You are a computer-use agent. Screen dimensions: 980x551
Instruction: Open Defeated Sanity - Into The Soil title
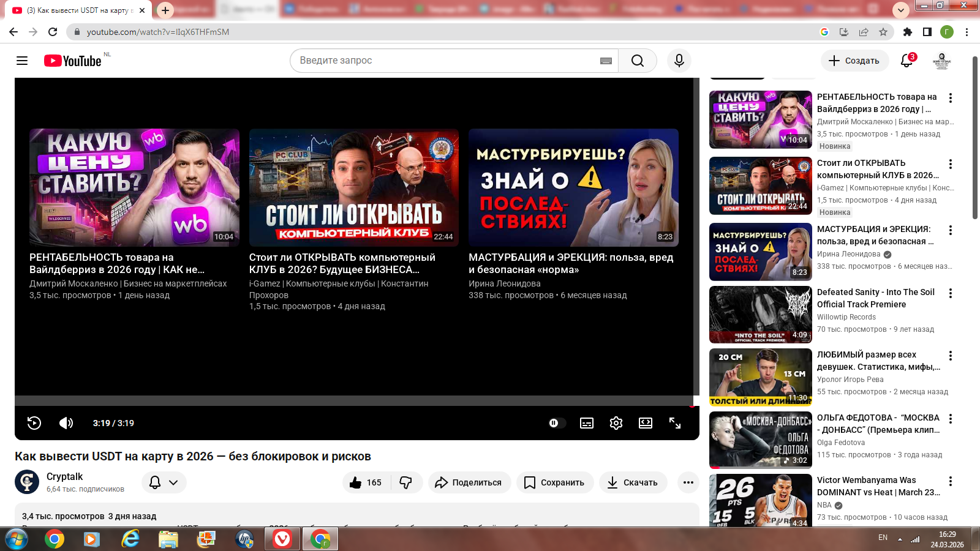coord(876,298)
